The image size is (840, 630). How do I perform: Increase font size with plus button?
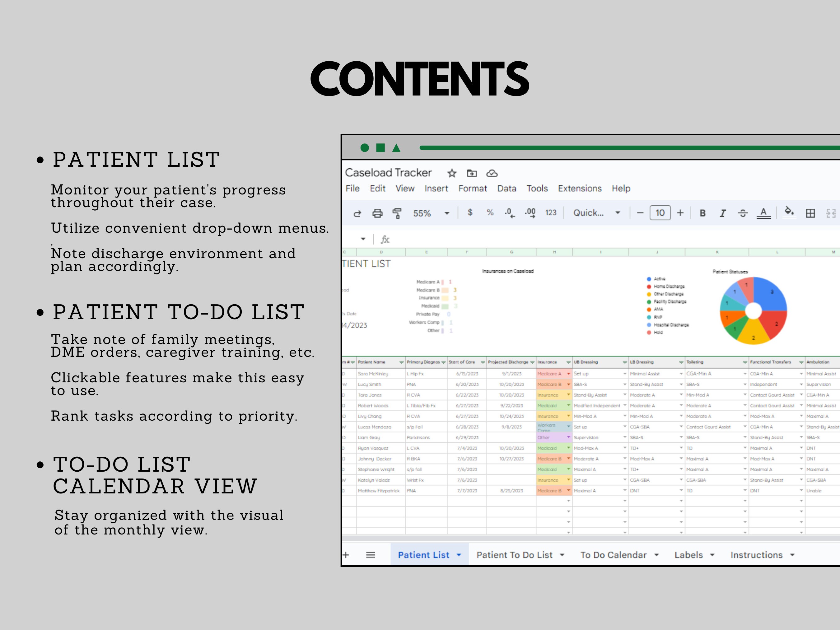coord(680,213)
